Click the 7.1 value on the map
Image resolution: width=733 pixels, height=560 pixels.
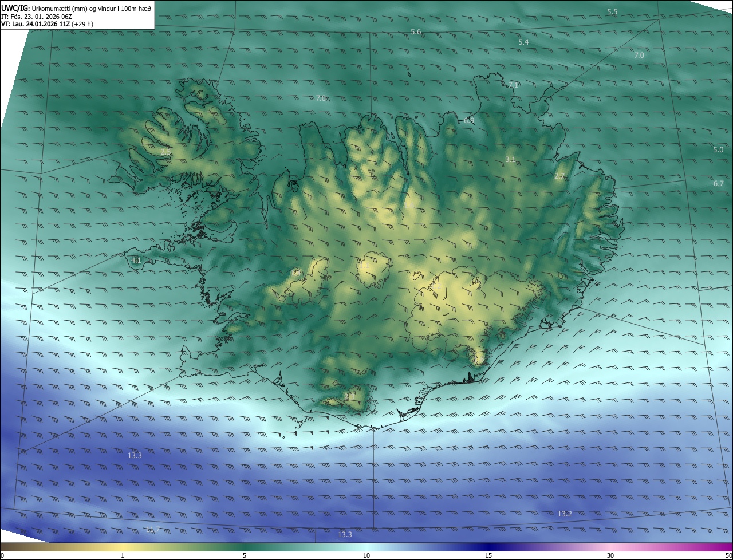pyautogui.click(x=513, y=85)
